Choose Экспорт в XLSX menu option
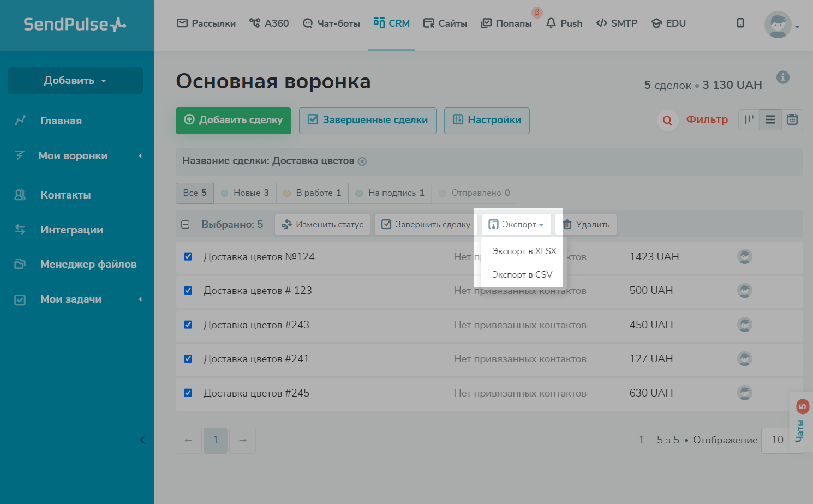The width and height of the screenshot is (813, 504). pyautogui.click(x=524, y=251)
